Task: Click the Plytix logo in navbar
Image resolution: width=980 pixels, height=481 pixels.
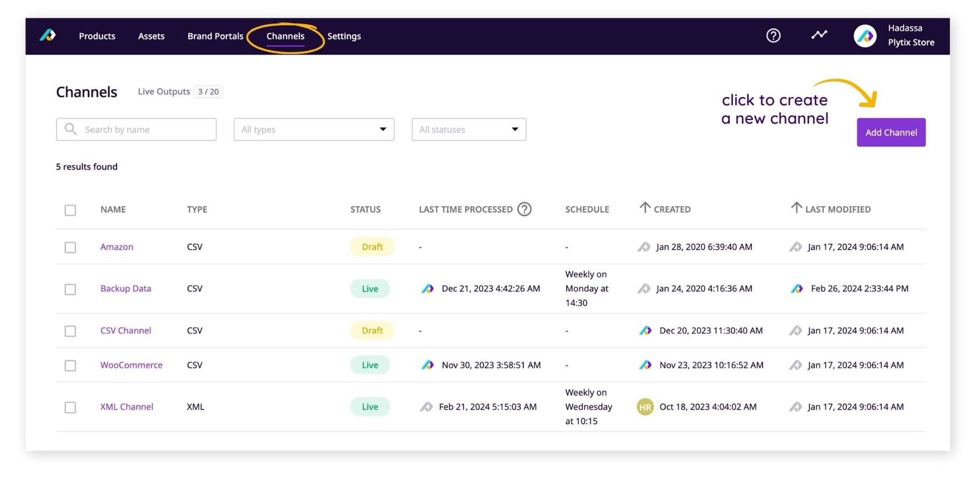Action: (x=48, y=36)
